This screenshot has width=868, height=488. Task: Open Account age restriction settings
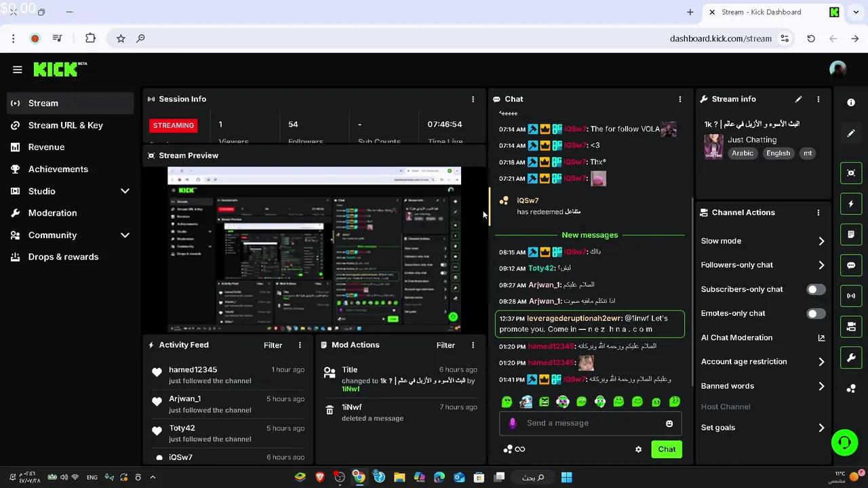coord(763,362)
